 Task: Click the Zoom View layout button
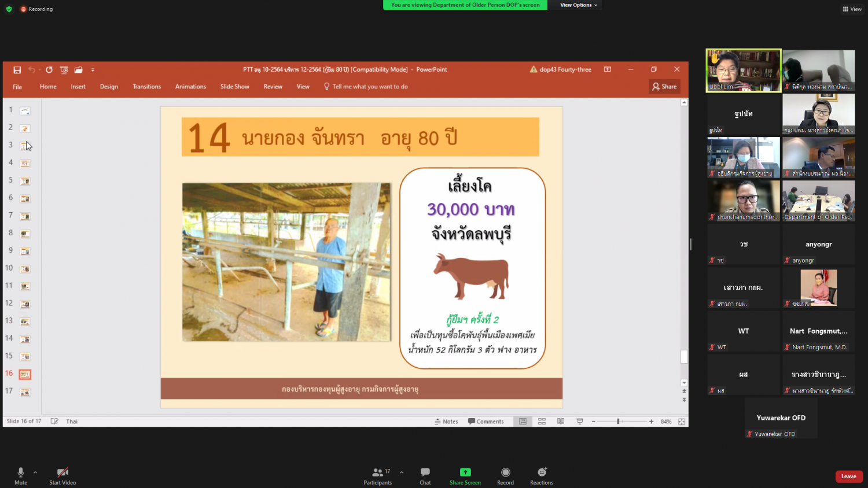pyautogui.click(x=852, y=9)
